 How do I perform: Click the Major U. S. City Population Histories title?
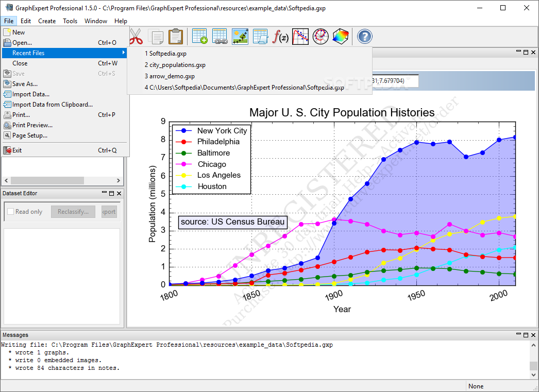342,112
